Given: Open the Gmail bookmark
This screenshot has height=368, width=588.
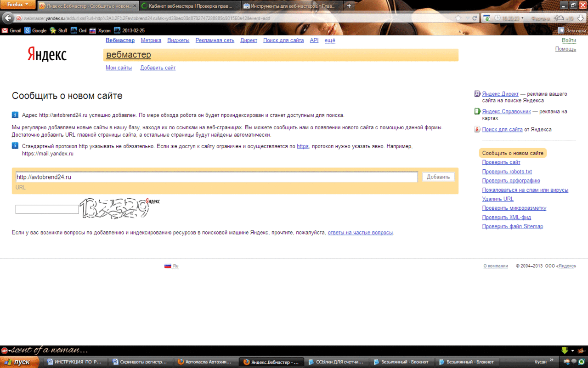Looking at the screenshot, I should pyautogui.click(x=11, y=30).
